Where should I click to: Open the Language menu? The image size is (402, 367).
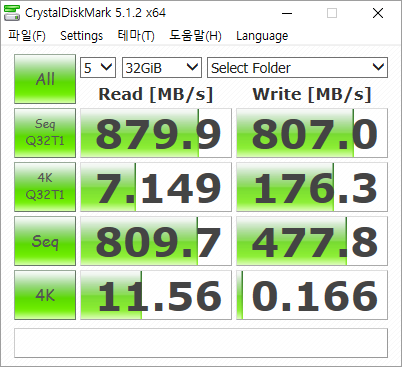[x=262, y=36]
